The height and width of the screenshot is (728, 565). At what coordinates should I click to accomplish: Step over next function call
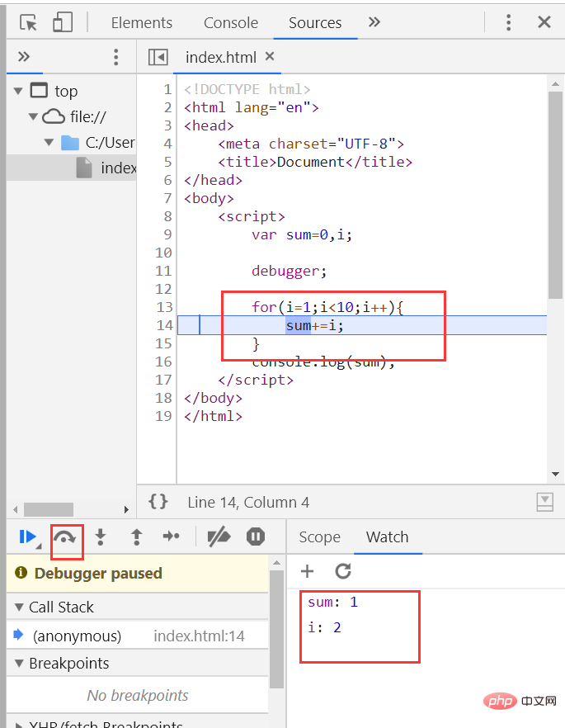[x=64, y=537]
